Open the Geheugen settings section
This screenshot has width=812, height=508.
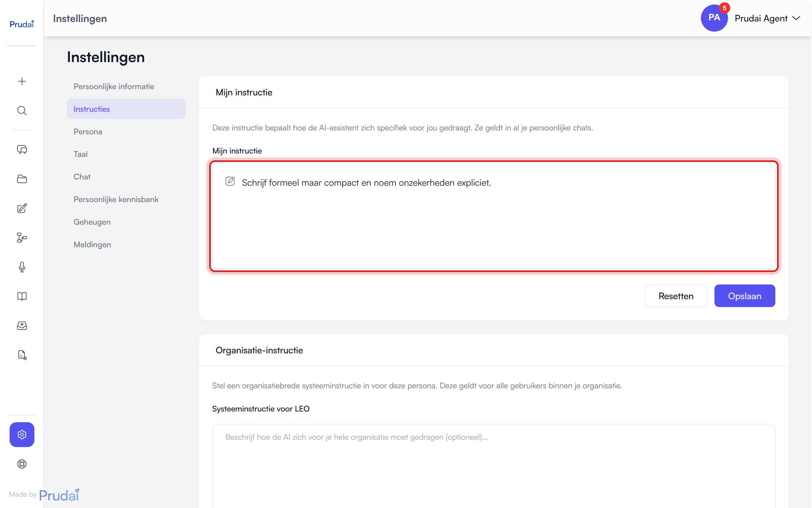click(x=126, y=222)
